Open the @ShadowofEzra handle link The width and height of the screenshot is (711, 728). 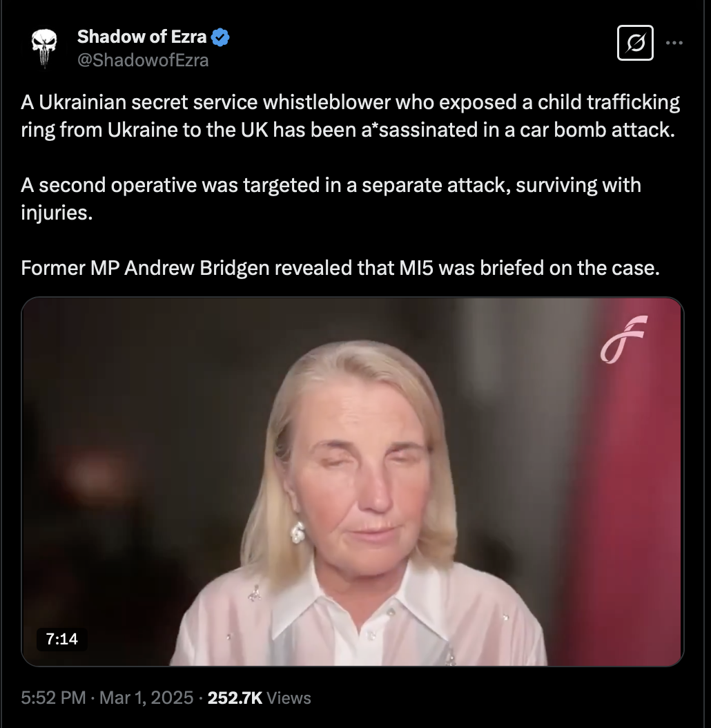[x=143, y=60]
